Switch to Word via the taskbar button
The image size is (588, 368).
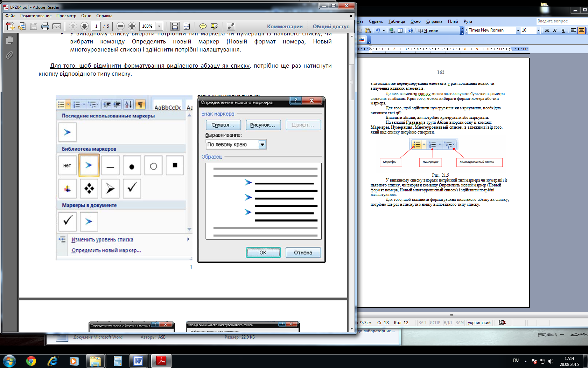pos(139,361)
